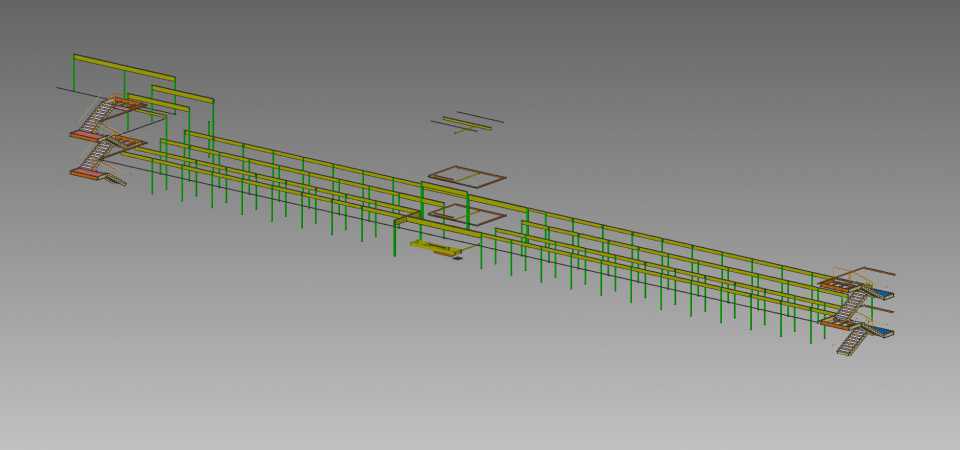This screenshot has width=960, height=450.
Task: Pick the small bottom stair flight at lower left
Action: coord(115,179)
